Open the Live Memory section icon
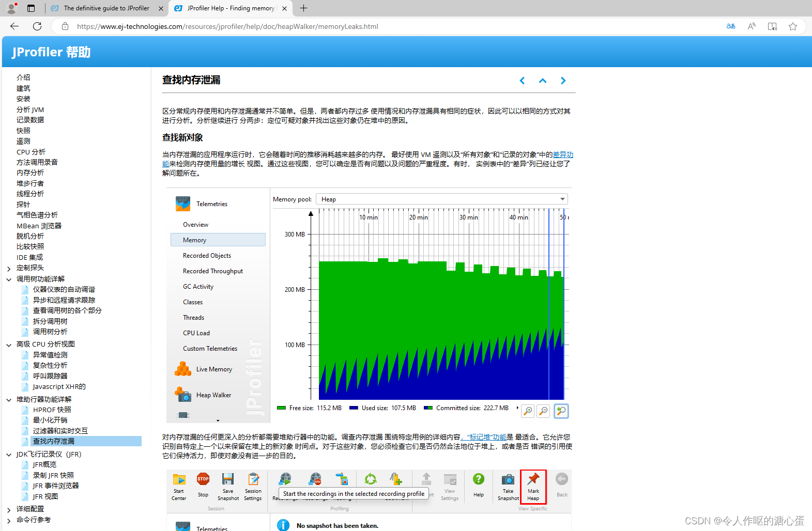This screenshot has height=531, width=812. 183,369
